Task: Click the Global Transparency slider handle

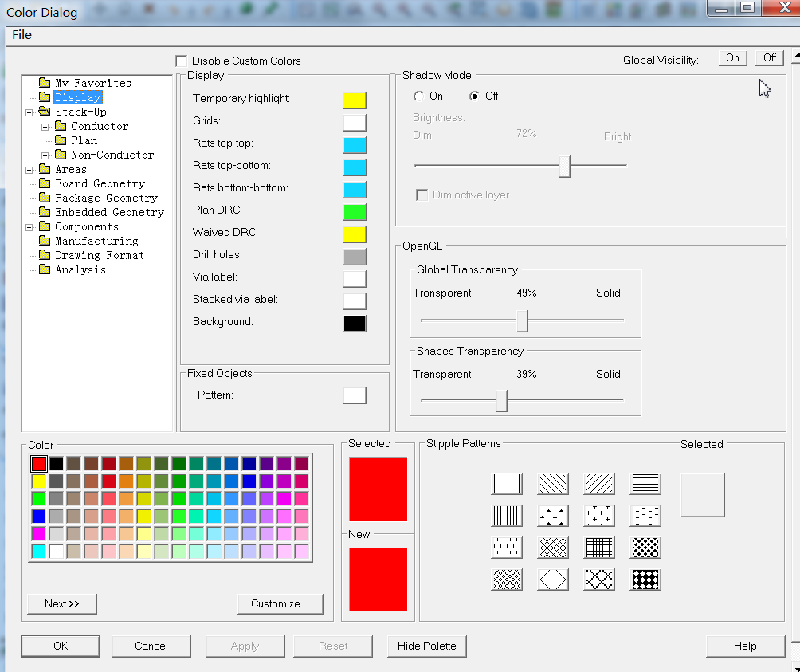Action: point(522,320)
